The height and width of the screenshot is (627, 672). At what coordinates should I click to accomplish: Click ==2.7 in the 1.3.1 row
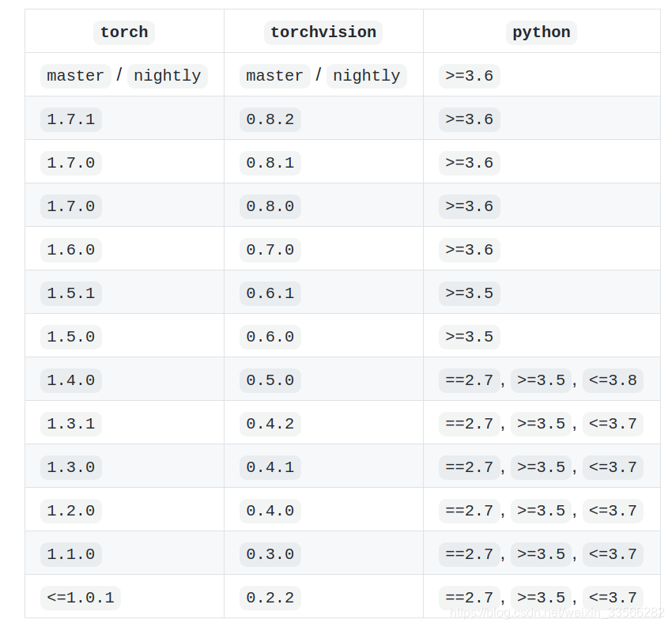(470, 425)
